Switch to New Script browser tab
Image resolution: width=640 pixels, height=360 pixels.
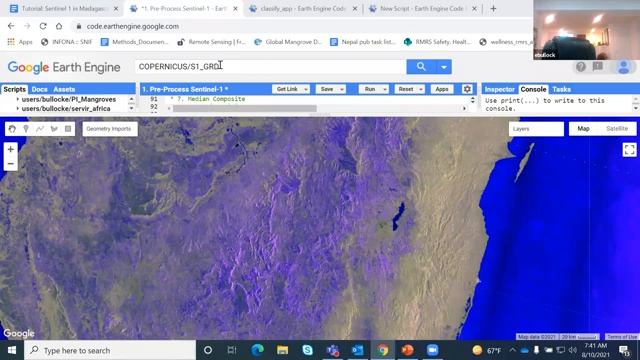click(422, 9)
